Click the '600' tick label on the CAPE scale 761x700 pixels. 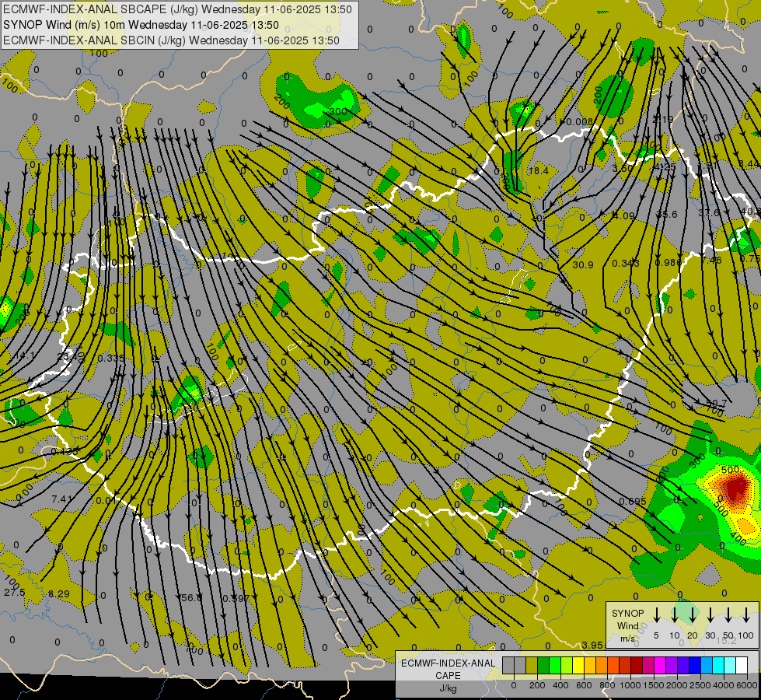(584, 685)
